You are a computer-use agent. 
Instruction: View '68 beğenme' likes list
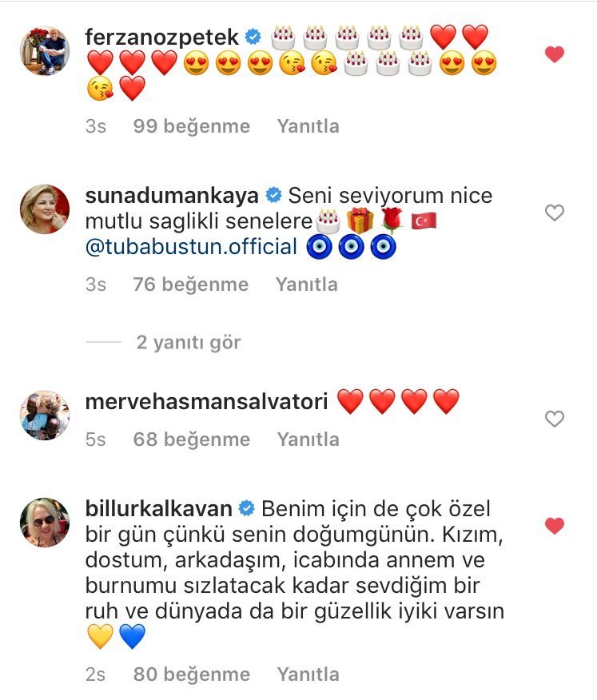tap(192, 439)
